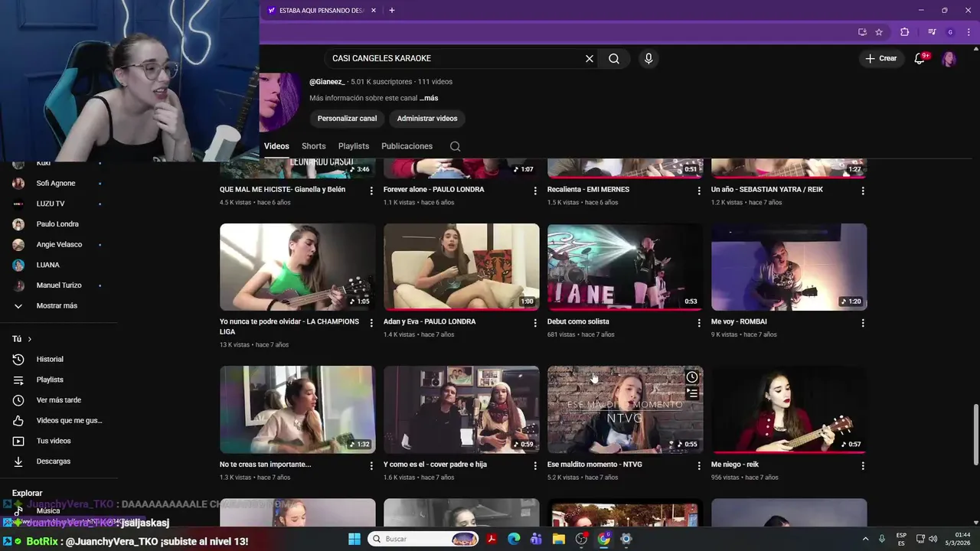This screenshot has width=980, height=551.
Task: Expand Mostrar más in subscriptions list
Action: (57, 305)
